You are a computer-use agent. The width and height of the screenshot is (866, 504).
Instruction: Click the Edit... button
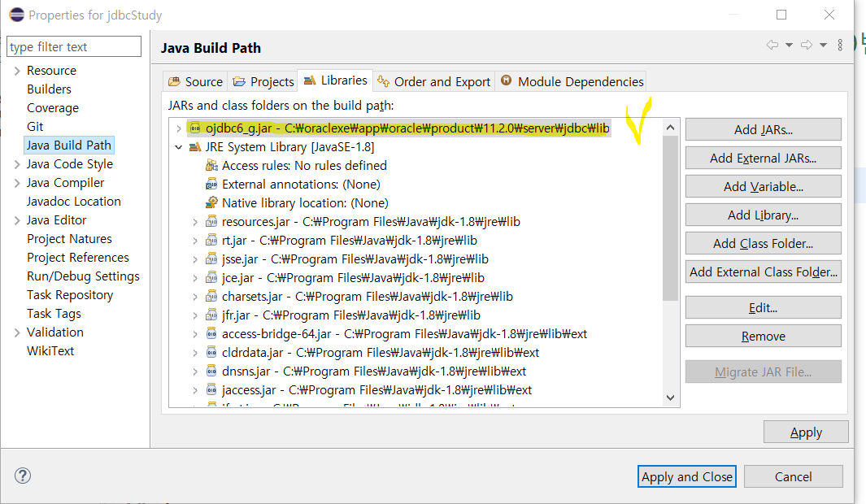coord(764,307)
